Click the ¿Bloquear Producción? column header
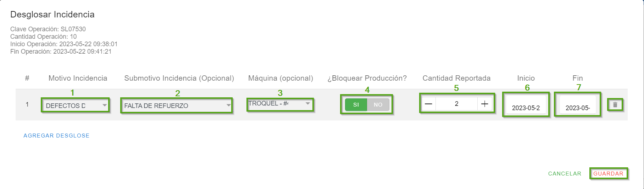The height and width of the screenshot is (189, 644). [367, 78]
